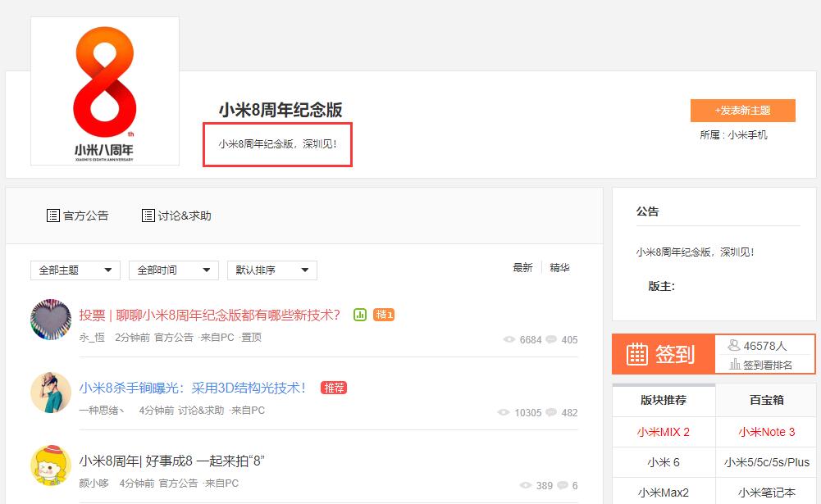
Task: Expand the 默认排序 dropdown
Action: (x=272, y=270)
